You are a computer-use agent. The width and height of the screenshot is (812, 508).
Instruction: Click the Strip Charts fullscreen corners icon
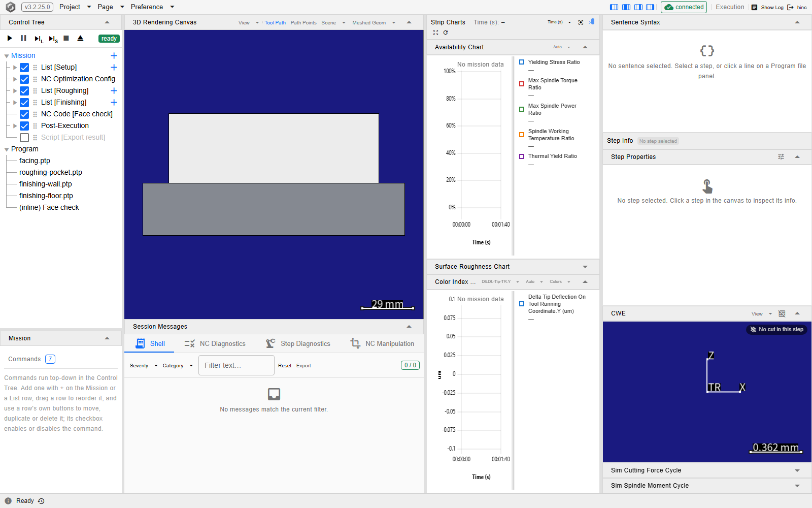coord(435,33)
